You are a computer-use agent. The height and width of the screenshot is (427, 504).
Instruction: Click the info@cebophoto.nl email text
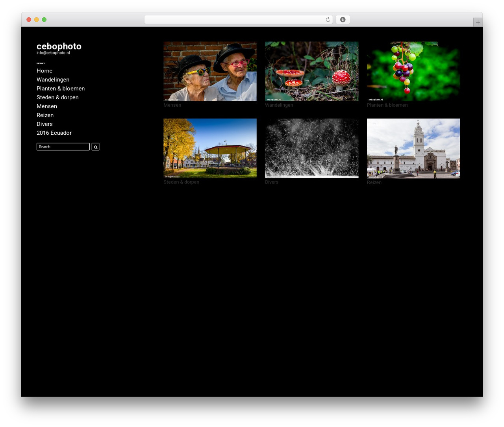tap(53, 53)
